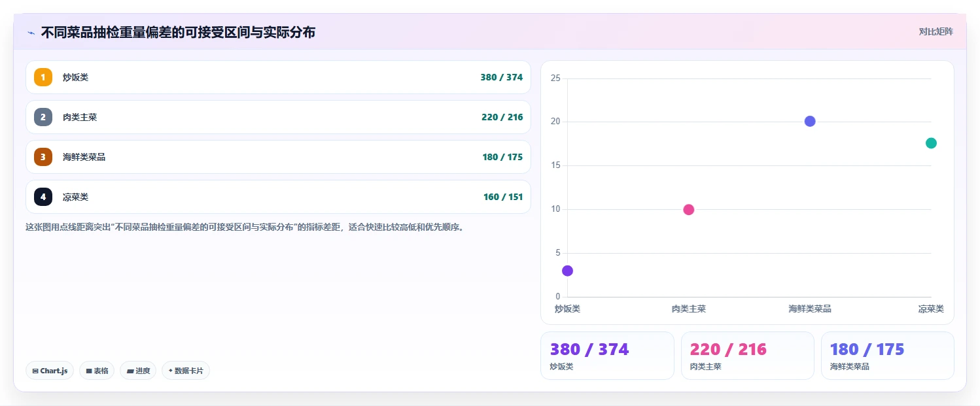
Task: Click the brown rank badge 3
Action: 43,157
